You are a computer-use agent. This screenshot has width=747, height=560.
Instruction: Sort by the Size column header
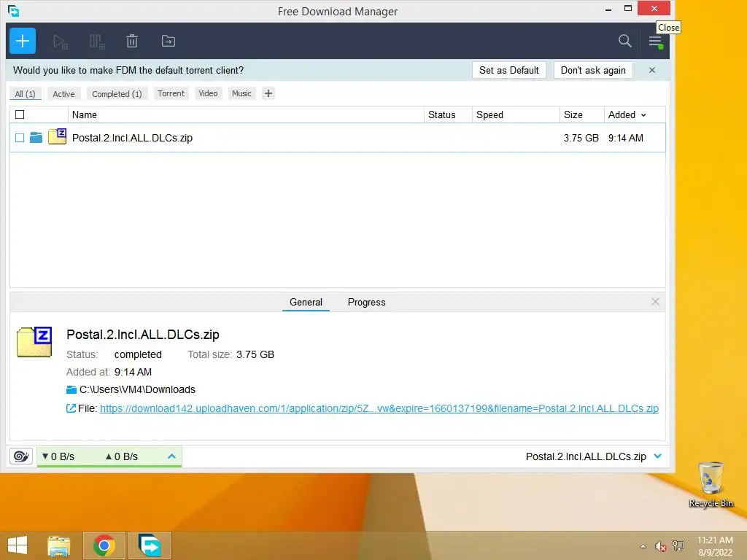581,114
